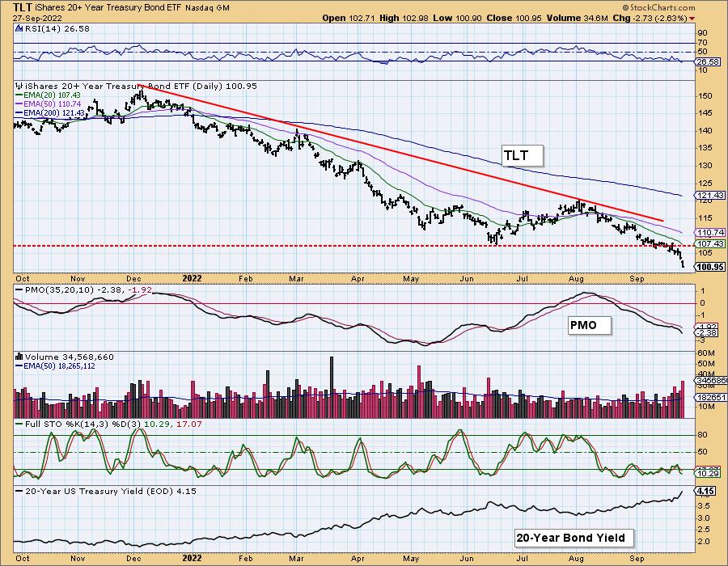Click the volume EMA(50) 18,265,112 label
The width and height of the screenshot is (728, 566).
[x=55, y=366]
